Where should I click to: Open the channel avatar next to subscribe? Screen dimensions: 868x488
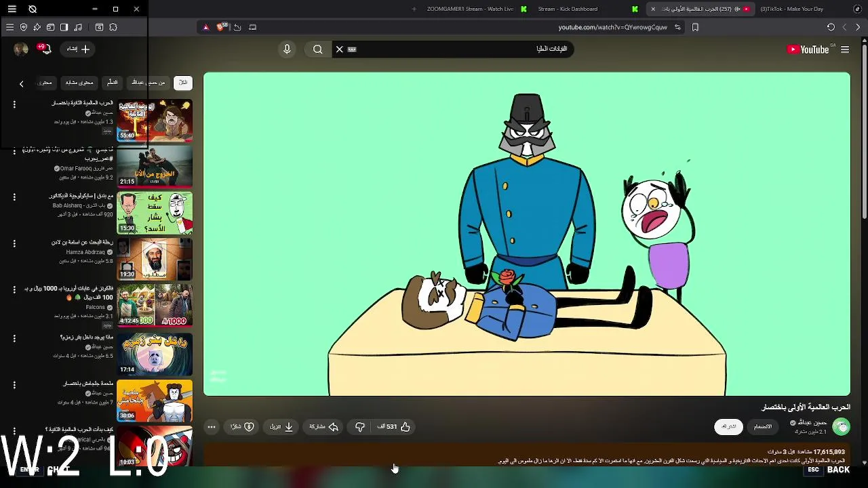point(842,426)
